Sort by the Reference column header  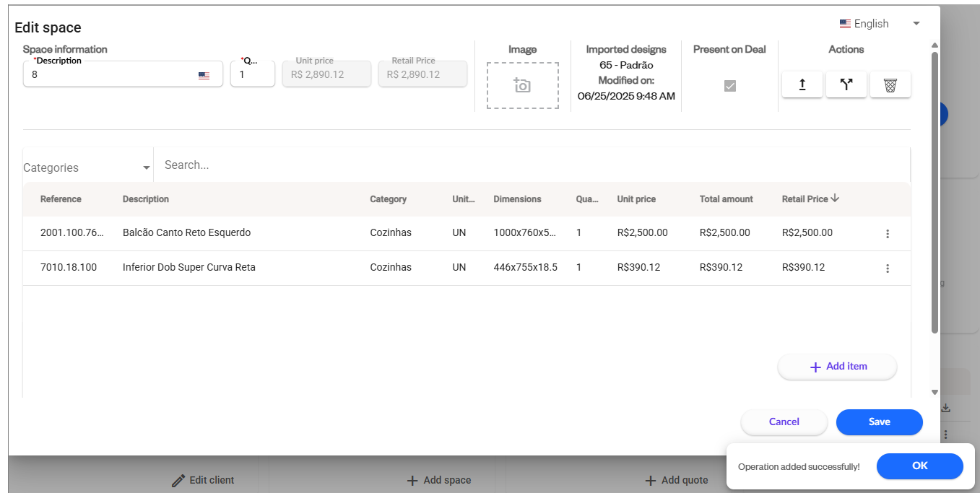click(61, 199)
